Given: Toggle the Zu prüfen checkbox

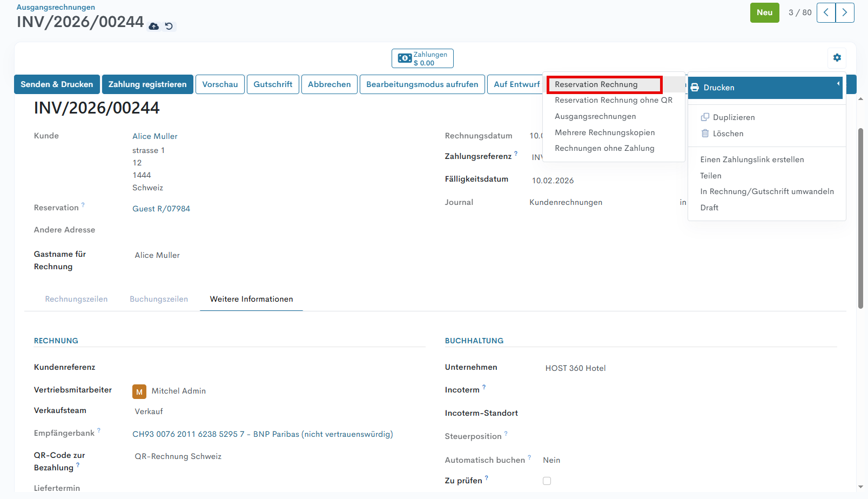Looking at the screenshot, I should tap(547, 481).
